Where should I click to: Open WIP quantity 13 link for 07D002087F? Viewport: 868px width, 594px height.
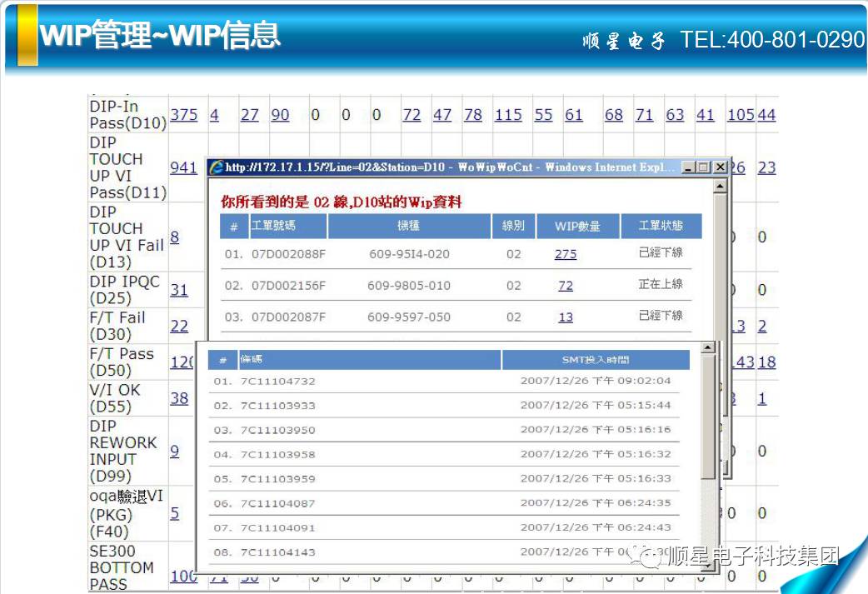pyautogui.click(x=566, y=317)
